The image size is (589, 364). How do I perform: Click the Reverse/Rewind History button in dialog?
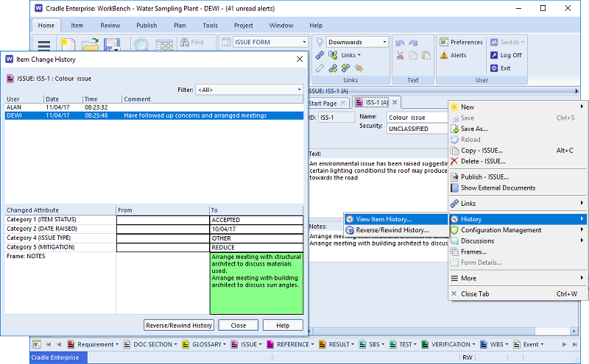click(x=179, y=325)
